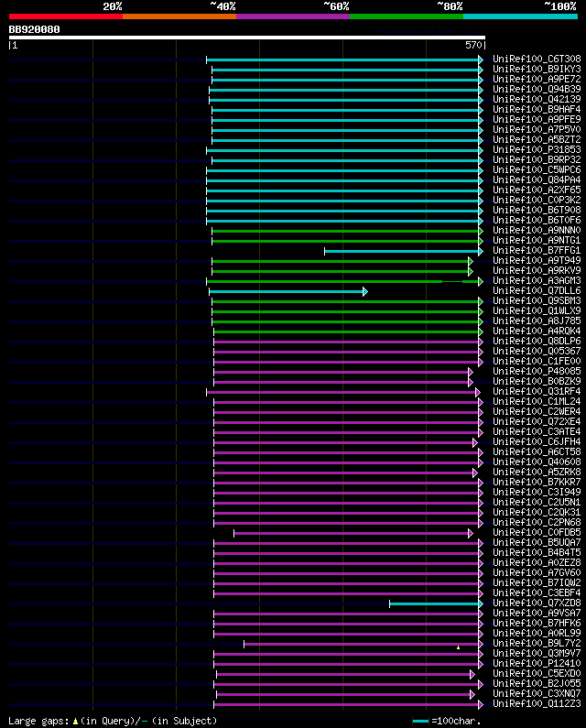Image resolution: width=586 pixels, height=728 pixels.
Task: Select the UniRef100_Q31RF4 label
Action: [537, 391]
